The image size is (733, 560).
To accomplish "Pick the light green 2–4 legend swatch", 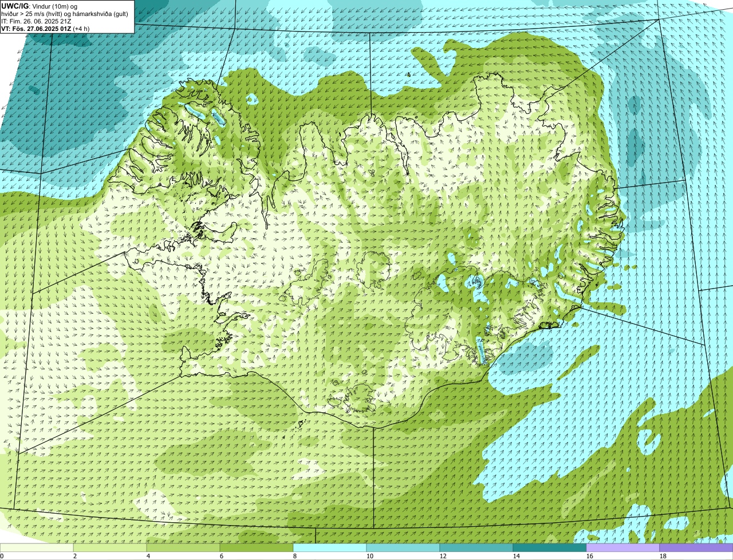I will tap(110, 547).
